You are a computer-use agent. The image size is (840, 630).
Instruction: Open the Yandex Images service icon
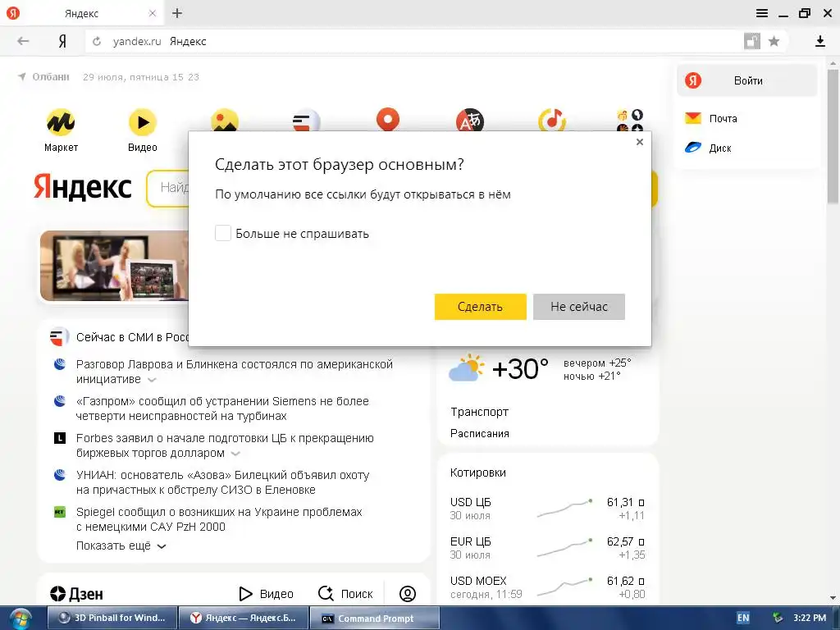click(225, 120)
